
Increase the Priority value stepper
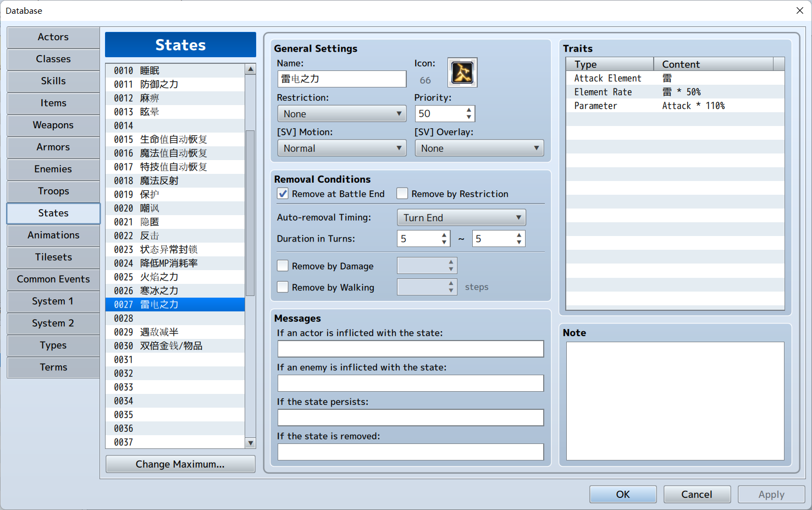[469, 110]
